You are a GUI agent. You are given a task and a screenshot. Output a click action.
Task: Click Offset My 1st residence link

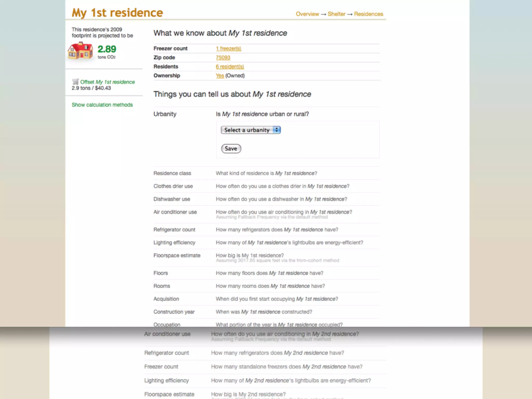coord(107,82)
